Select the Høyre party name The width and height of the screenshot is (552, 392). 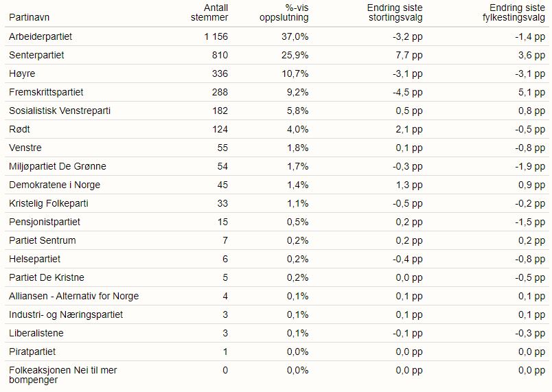[22, 74]
